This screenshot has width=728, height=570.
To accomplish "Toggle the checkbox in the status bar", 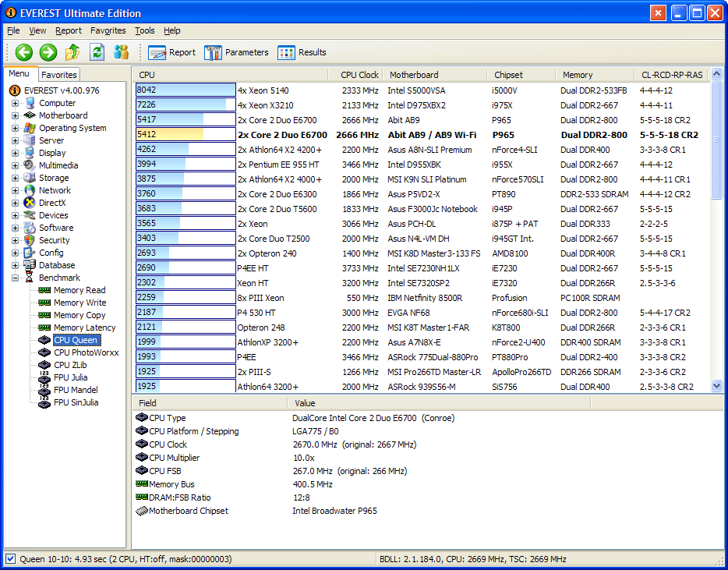I will tap(10, 559).
